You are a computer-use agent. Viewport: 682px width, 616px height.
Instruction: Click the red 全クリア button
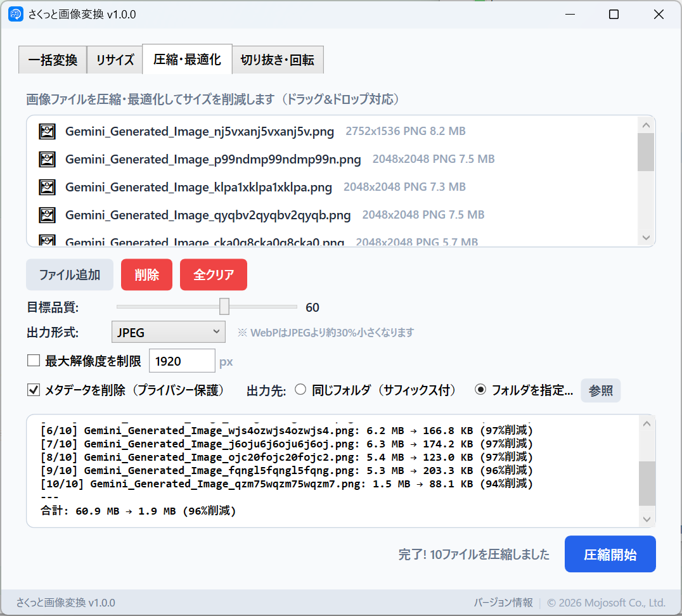(214, 275)
